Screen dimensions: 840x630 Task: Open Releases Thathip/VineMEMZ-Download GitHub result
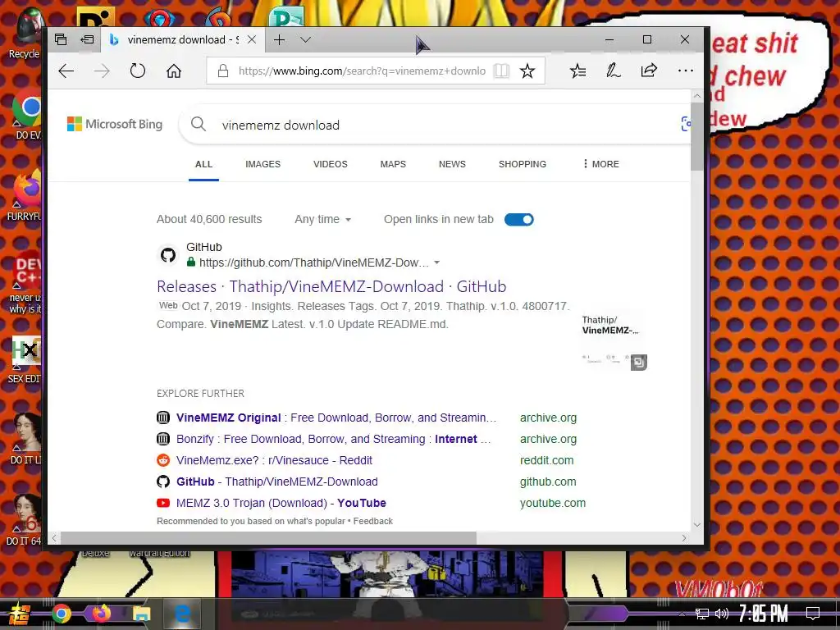331,286
